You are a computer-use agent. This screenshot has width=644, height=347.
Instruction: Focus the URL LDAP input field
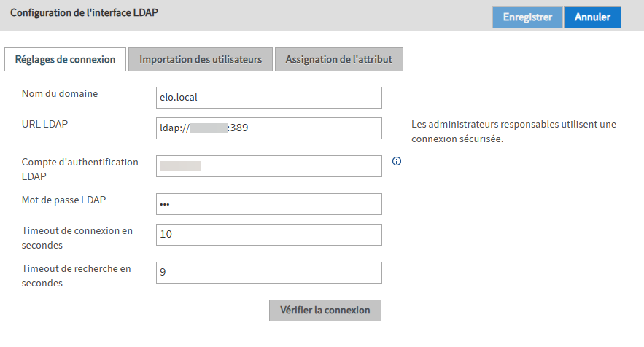tap(269, 128)
